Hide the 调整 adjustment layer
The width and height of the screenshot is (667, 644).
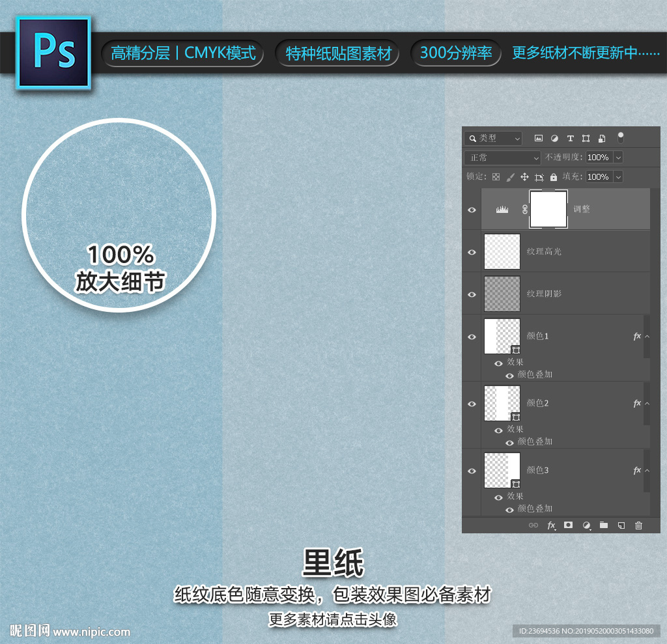pos(472,210)
